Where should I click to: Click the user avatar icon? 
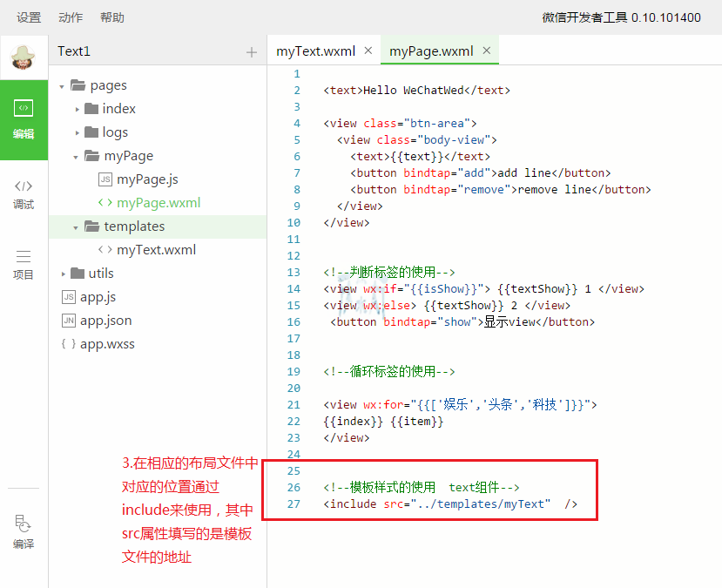pyautogui.click(x=24, y=57)
